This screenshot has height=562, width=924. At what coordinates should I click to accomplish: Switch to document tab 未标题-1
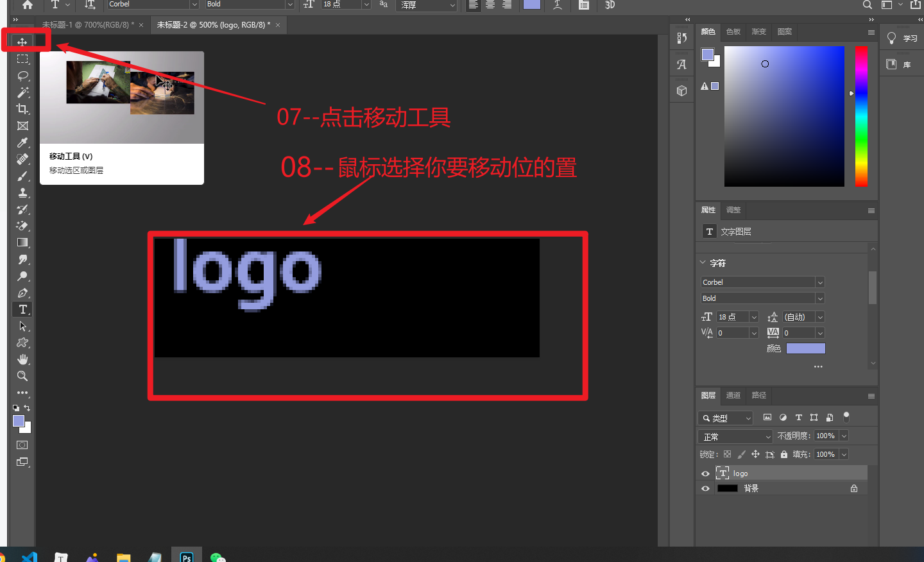[89, 25]
